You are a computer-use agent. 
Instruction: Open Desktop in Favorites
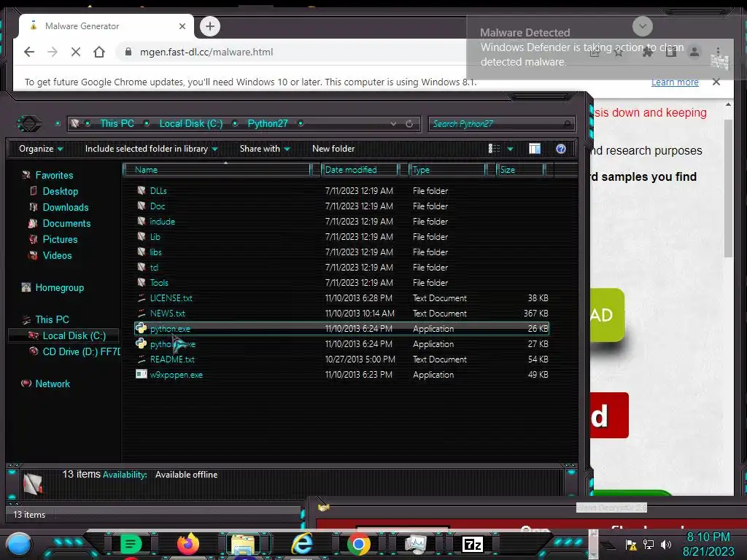tap(60, 192)
